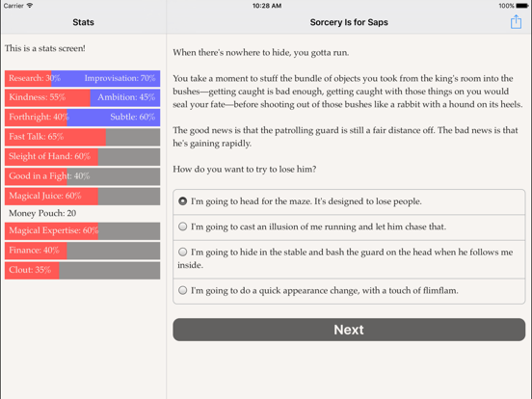
Task: Click the Magical Expertise stat bar
Action: coord(83,231)
